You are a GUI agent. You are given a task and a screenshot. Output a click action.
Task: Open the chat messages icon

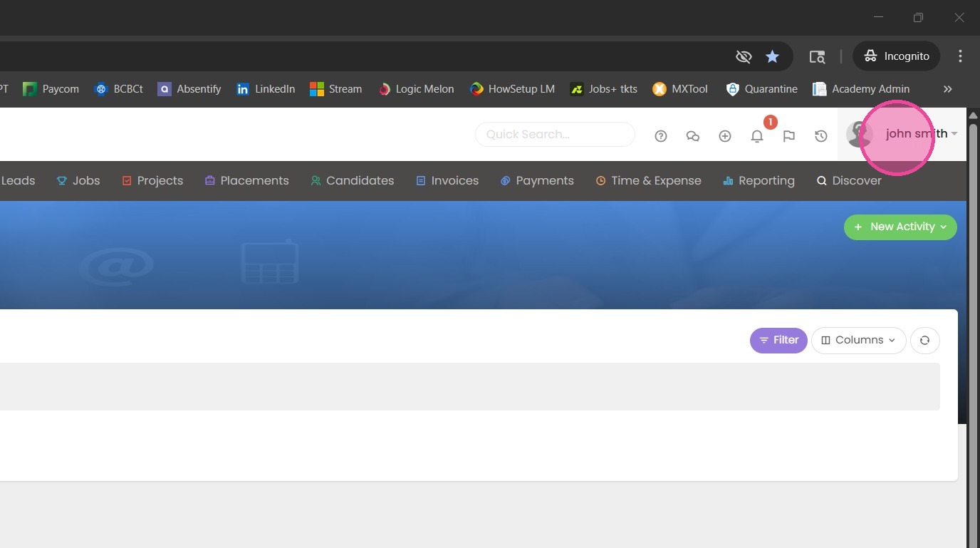[693, 136]
